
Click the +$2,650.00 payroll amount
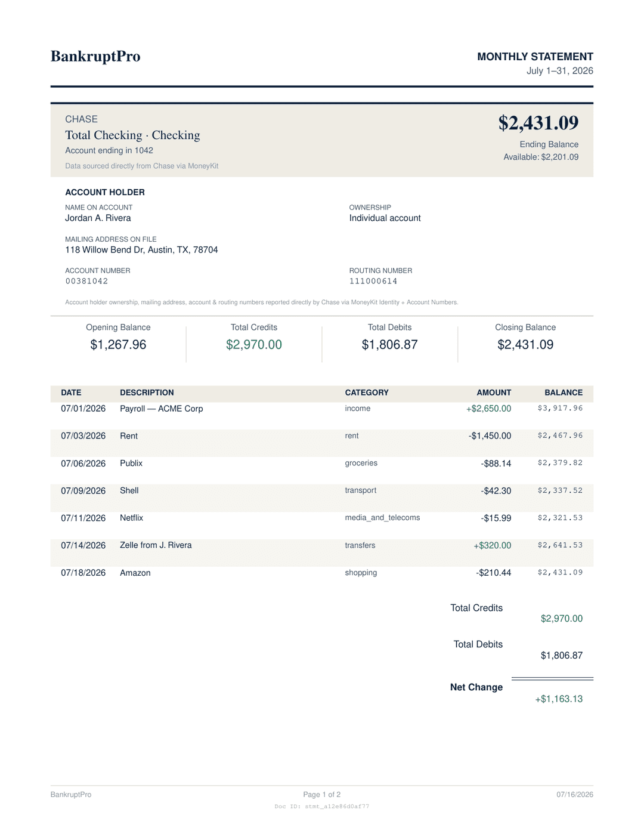(488, 409)
